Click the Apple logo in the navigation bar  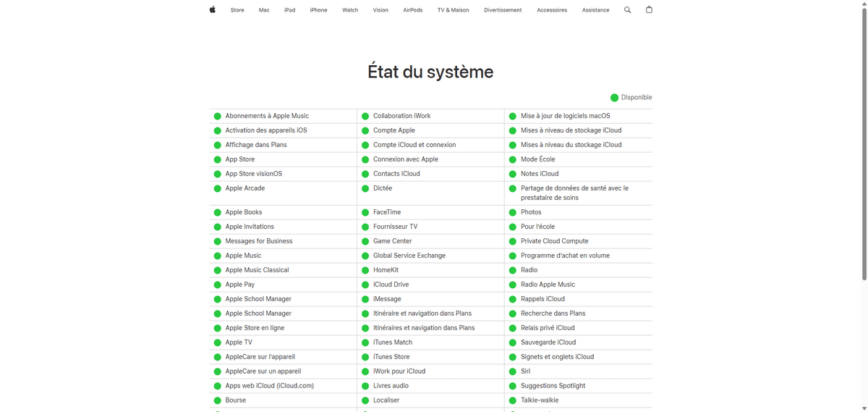click(213, 9)
